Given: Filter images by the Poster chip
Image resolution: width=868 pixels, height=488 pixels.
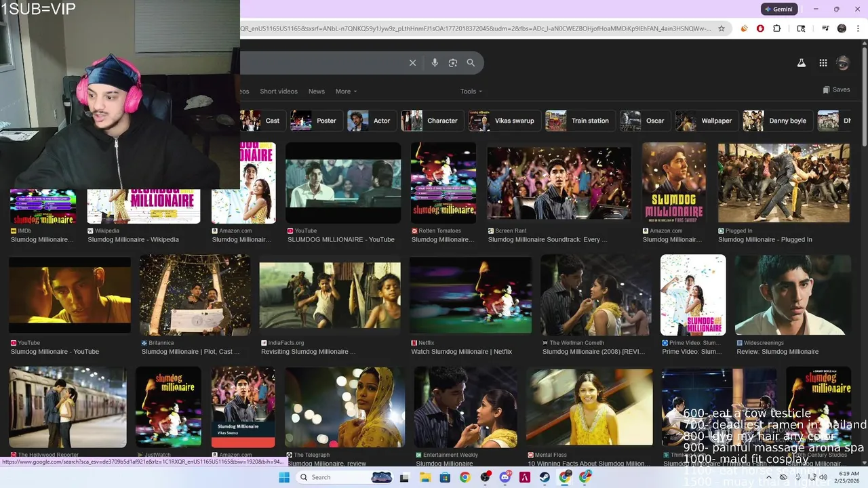Looking at the screenshot, I should [315, 121].
